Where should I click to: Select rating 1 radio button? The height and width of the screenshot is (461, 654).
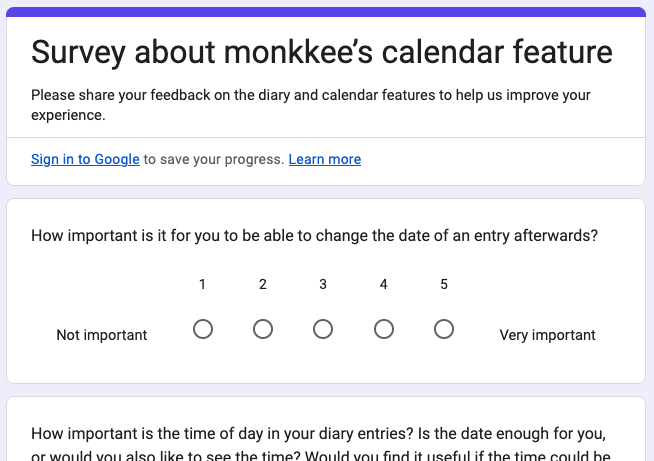203,329
